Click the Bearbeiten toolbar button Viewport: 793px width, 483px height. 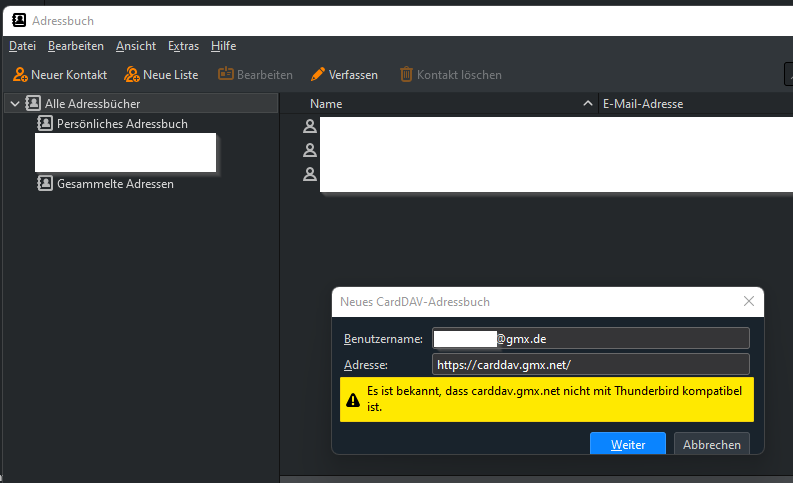[255, 75]
